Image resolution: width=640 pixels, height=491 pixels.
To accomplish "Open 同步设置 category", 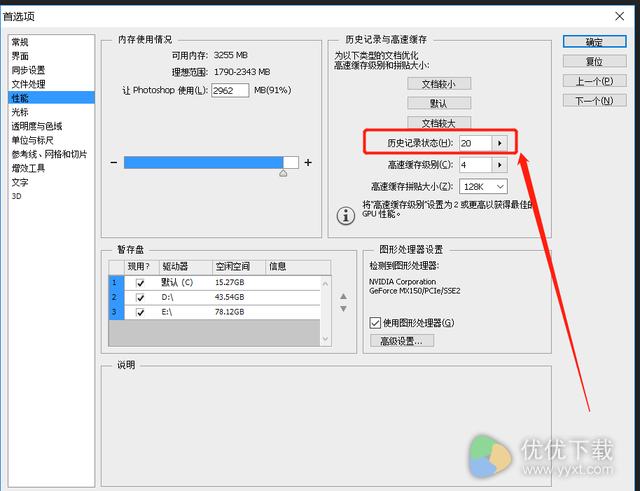I will click(28, 70).
